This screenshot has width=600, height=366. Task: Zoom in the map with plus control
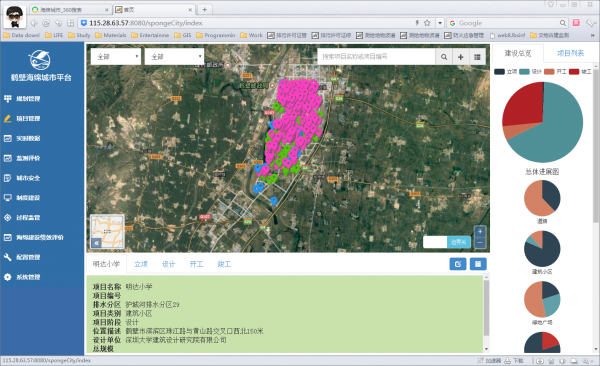(480, 232)
